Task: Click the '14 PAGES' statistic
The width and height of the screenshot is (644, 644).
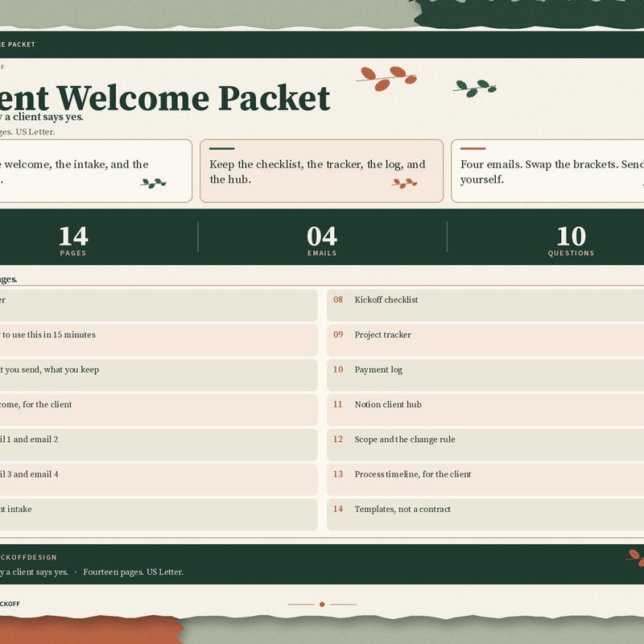Action: (x=73, y=241)
